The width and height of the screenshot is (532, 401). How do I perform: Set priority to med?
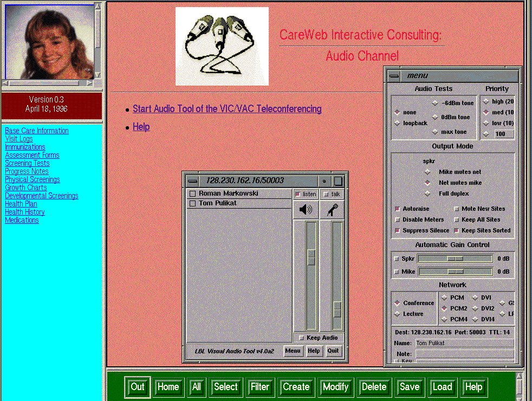pyautogui.click(x=486, y=112)
